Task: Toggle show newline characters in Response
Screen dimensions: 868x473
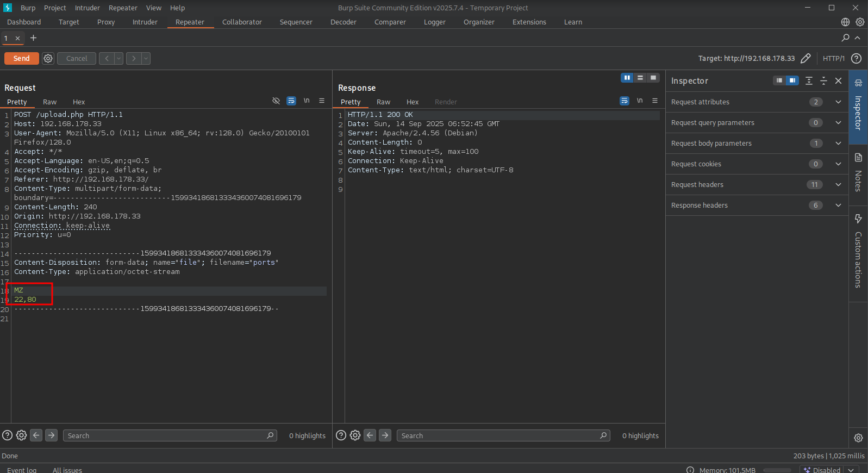Action: 640,101
